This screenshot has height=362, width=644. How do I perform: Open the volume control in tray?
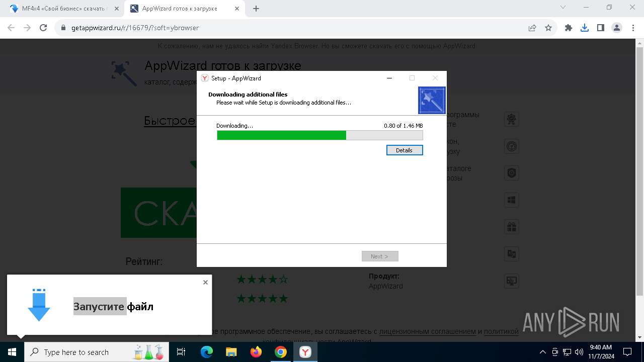579,352
